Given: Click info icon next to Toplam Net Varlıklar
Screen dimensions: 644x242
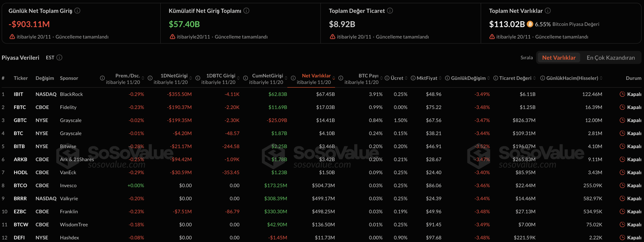Looking at the screenshot, I should (x=548, y=11).
